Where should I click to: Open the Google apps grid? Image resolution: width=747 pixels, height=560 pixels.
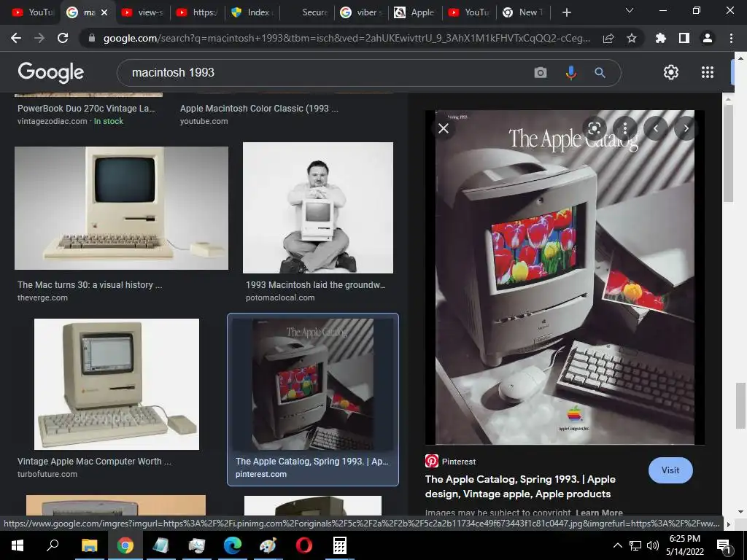pyautogui.click(x=708, y=72)
